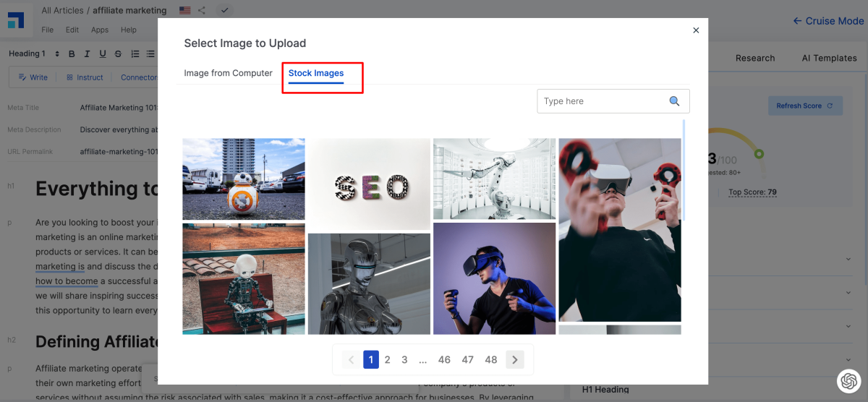Jump to page 47 in pagination
The width and height of the screenshot is (868, 402).
pos(468,359)
